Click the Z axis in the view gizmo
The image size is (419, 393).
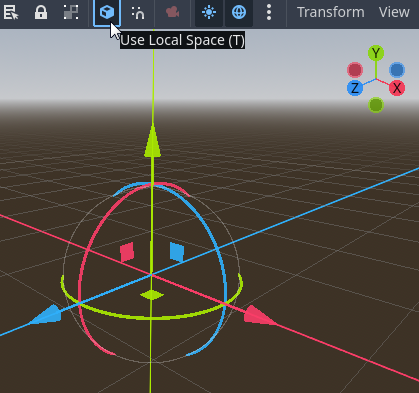(355, 88)
